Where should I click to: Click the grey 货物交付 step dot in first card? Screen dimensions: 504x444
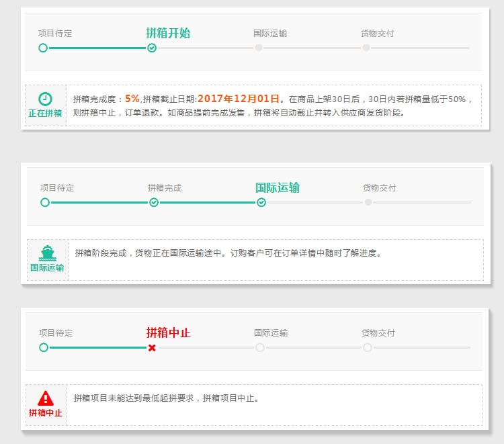(x=366, y=48)
